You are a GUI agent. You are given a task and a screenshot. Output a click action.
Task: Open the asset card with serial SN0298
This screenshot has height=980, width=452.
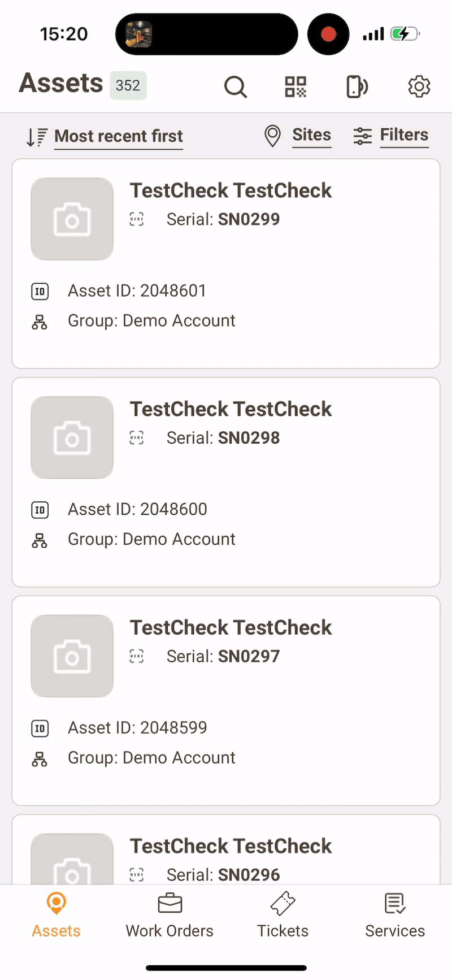pyautogui.click(x=226, y=482)
